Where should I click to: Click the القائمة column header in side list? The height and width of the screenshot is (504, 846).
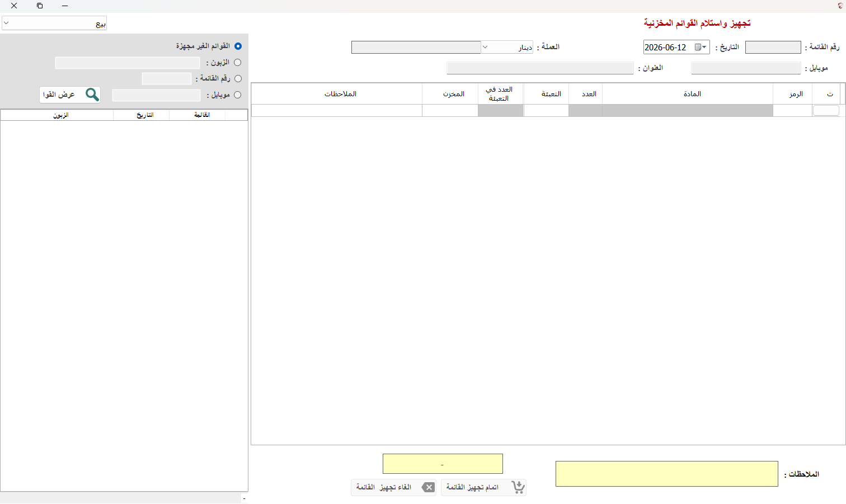point(198,115)
